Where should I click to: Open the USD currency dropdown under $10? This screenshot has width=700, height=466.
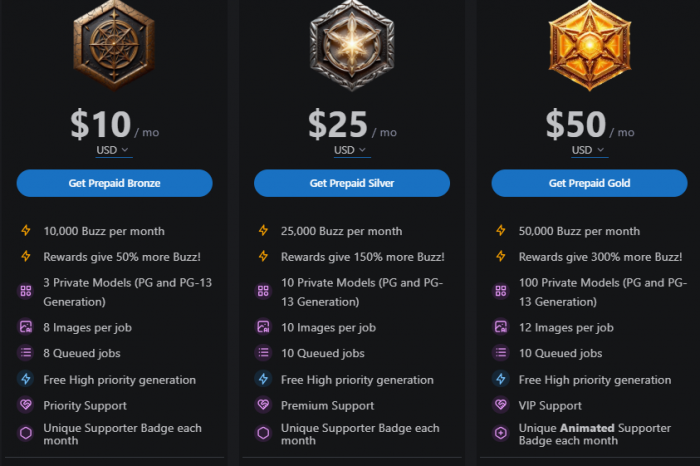pyautogui.click(x=114, y=150)
